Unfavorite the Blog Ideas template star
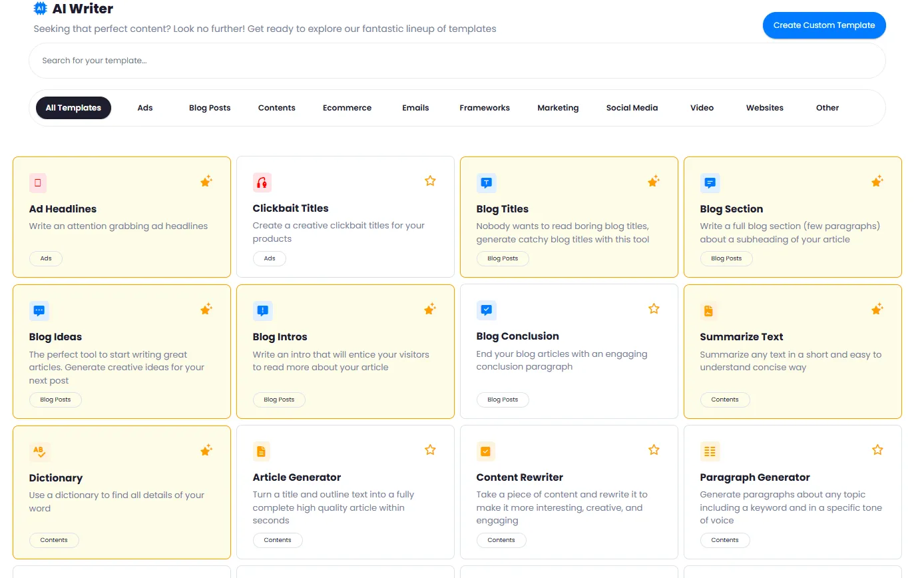The image size is (924, 578). [206, 309]
